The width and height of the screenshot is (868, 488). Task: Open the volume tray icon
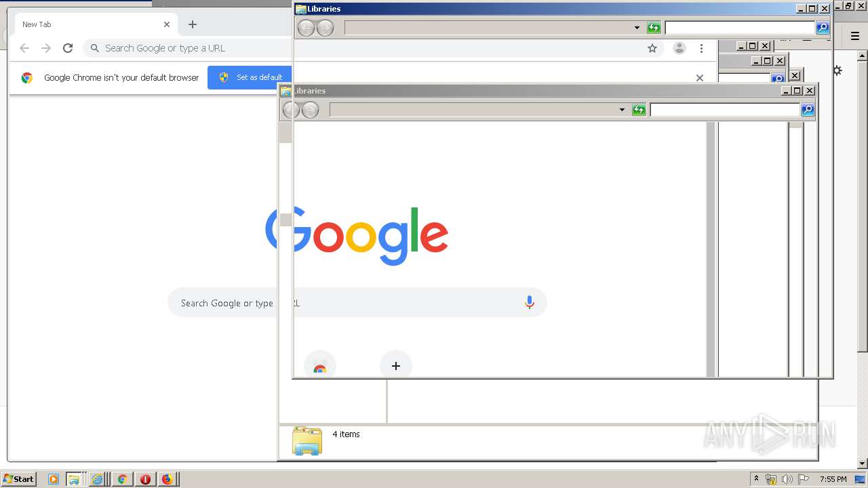point(787,479)
